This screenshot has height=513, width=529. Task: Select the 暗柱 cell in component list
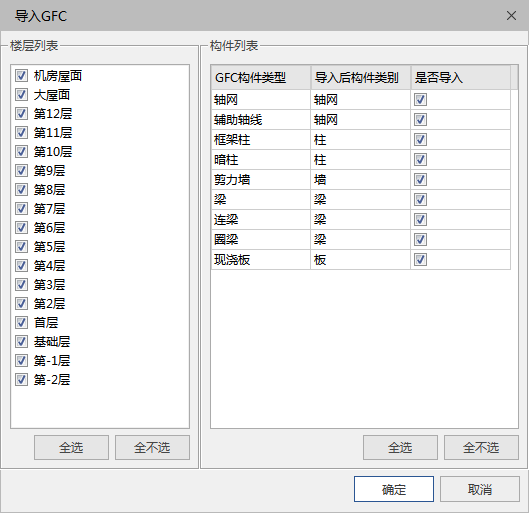click(261, 160)
